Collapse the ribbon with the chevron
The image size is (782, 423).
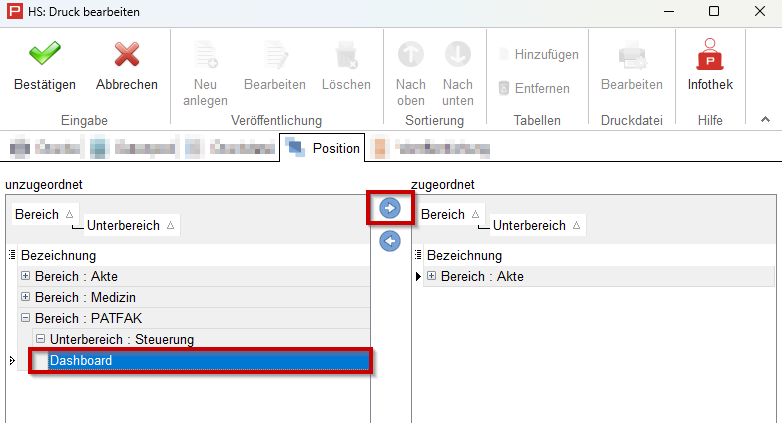coord(765,119)
